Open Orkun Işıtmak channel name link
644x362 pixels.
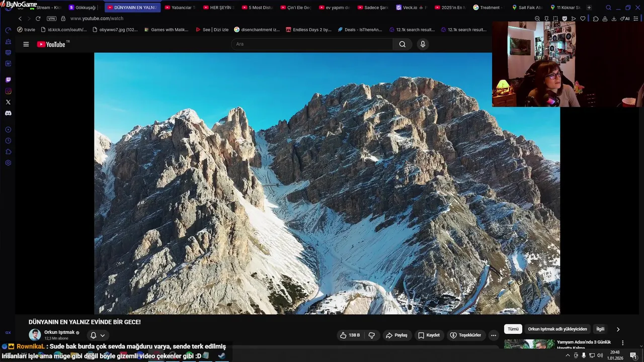(59, 332)
